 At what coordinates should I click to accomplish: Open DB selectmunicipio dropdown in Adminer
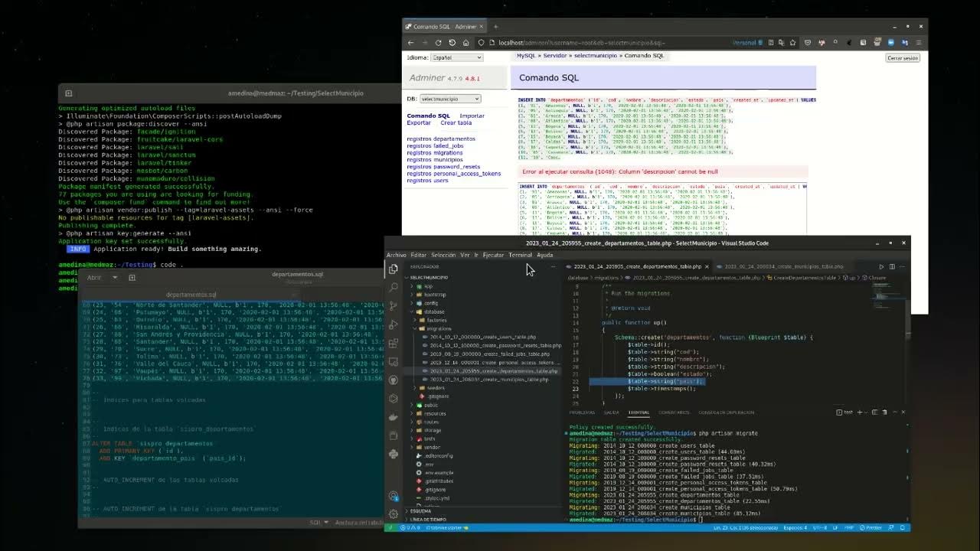pos(450,99)
